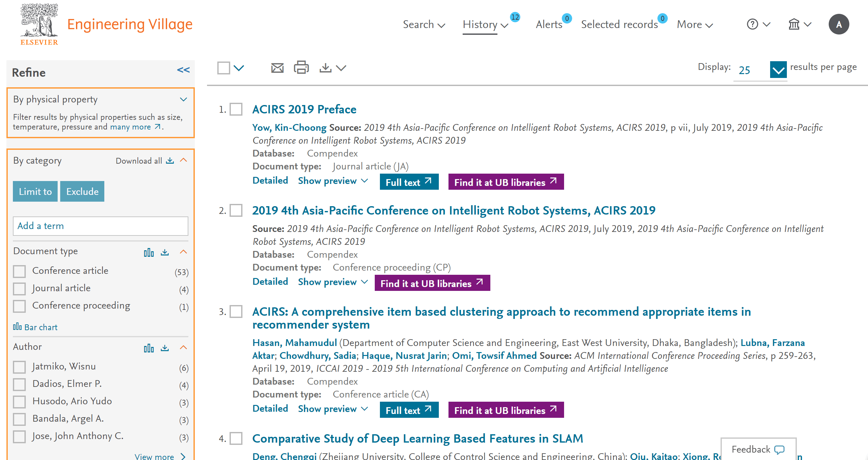Click the download records icon in toolbar
Image resolution: width=868 pixels, height=460 pixels.
point(325,67)
